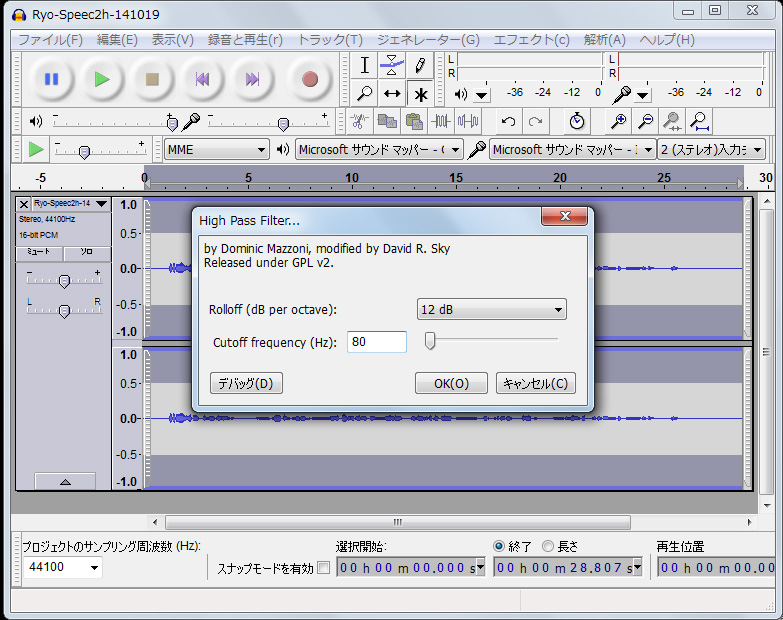Viewport: 783px width, 620px height.
Task: Open the ファイル menu
Action: (50, 40)
